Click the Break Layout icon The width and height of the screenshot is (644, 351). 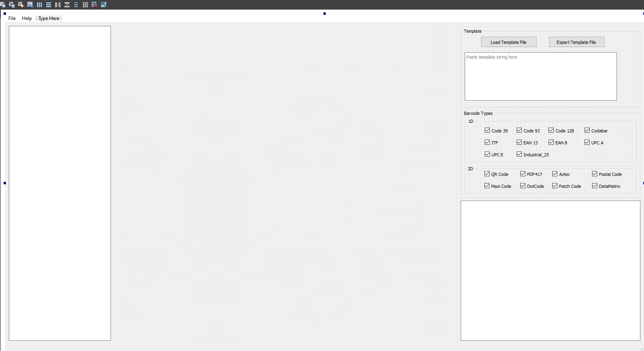94,5
